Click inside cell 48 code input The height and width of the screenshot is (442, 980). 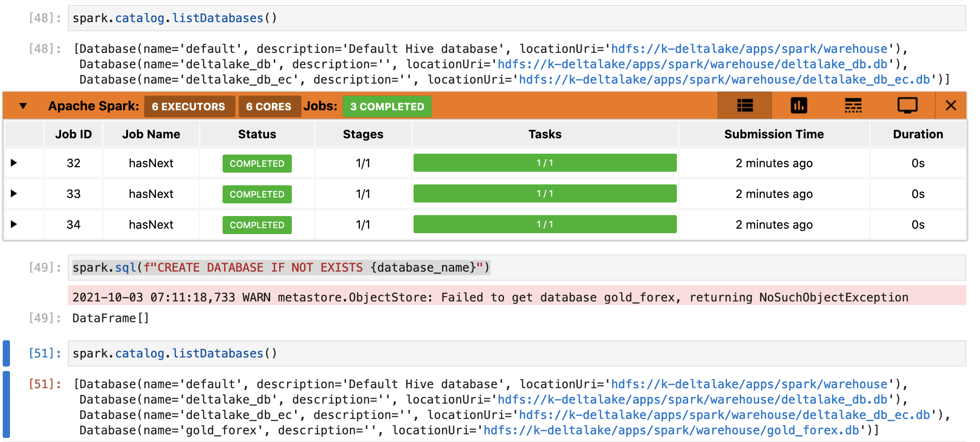517,18
